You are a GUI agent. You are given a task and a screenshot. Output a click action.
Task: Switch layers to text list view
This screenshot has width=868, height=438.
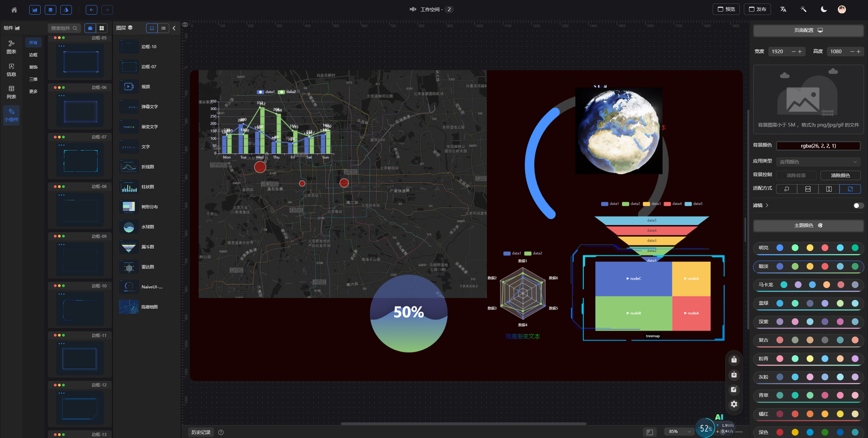point(163,28)
